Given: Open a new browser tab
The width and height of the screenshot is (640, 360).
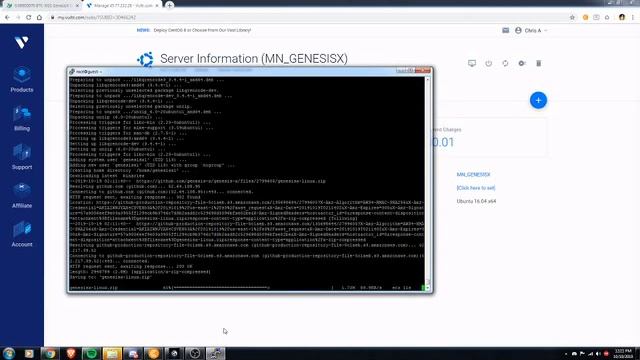Looking at the screenshot, I should (x=169, y=5).
